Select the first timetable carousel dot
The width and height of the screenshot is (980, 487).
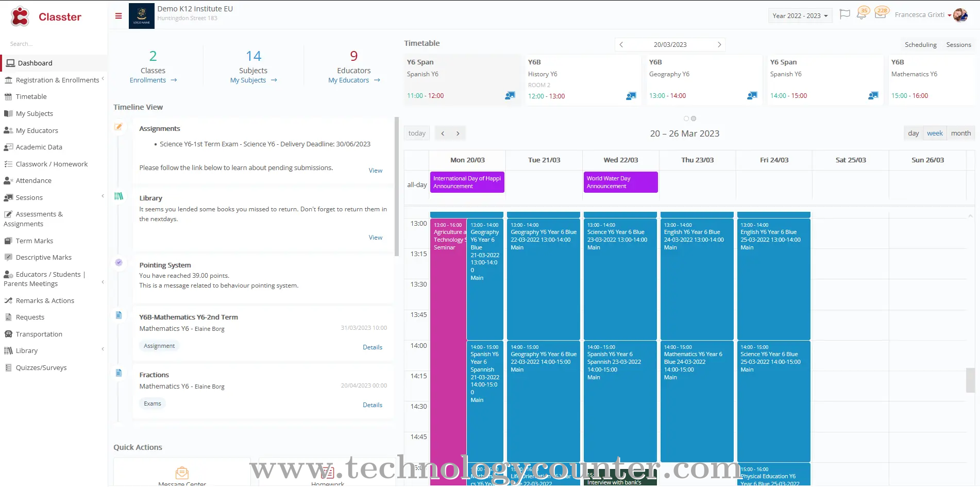(x=686, y=119)
